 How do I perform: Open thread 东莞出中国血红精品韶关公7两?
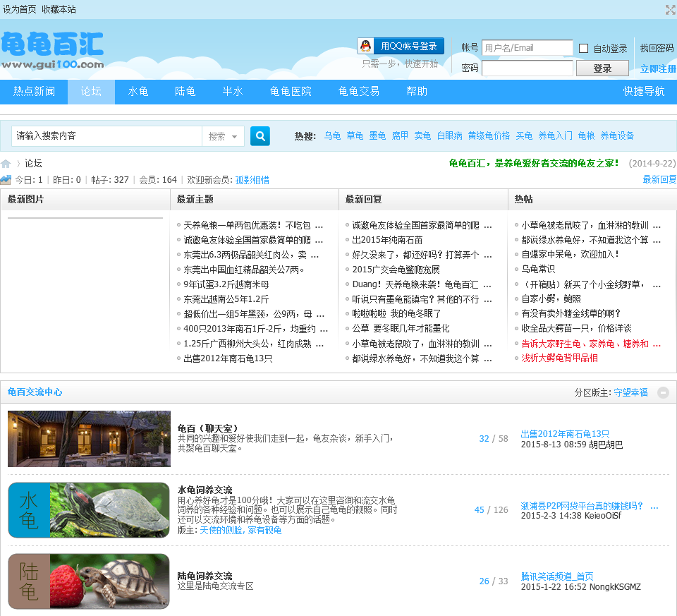click(244, 270)
